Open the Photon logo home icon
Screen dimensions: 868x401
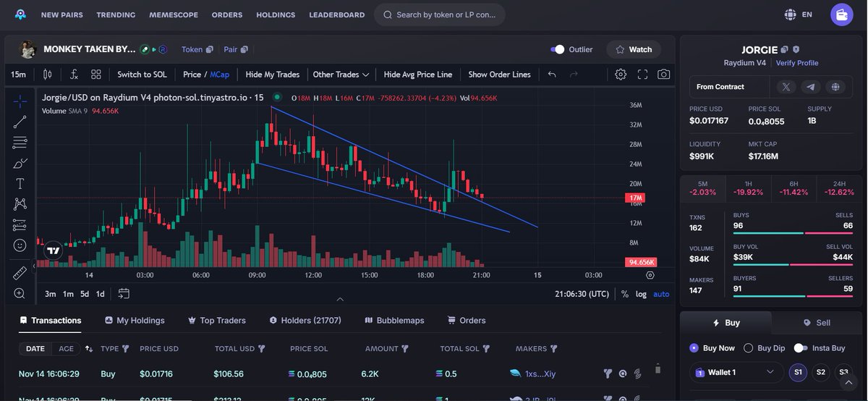(20, 14)
